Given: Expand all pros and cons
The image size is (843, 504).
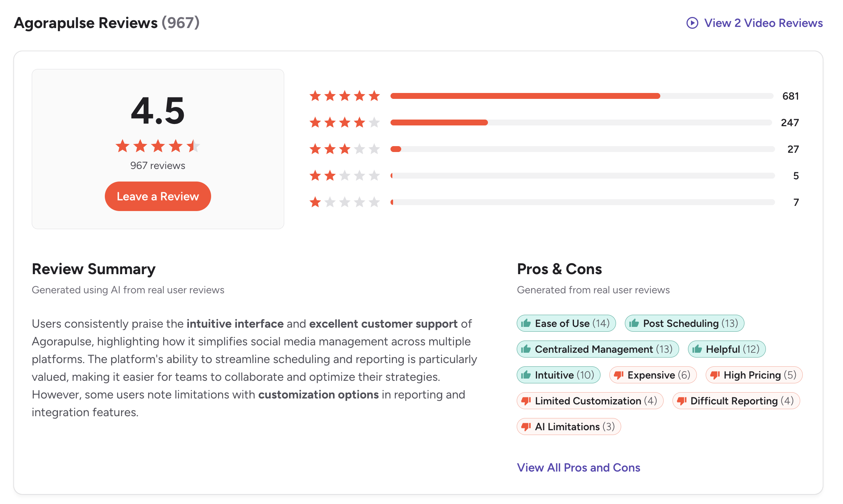Looking at the screenshot, I should pos(578,467).
